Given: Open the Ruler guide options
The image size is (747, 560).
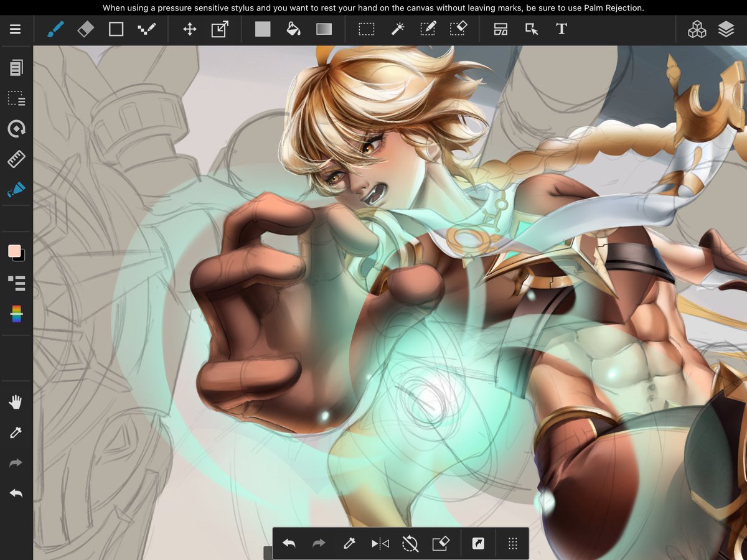Looking at the screenshot, I should click(x=16, y=159).
